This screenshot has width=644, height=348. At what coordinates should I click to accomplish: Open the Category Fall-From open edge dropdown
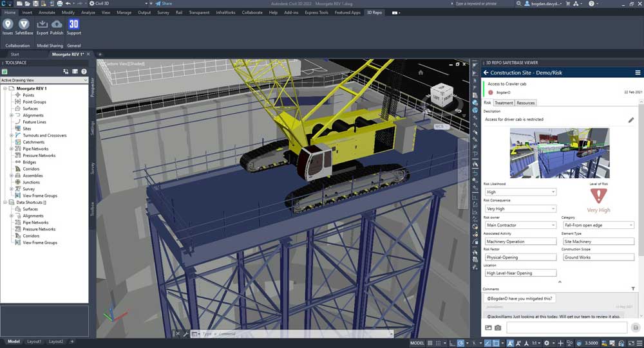coord(598,225)
